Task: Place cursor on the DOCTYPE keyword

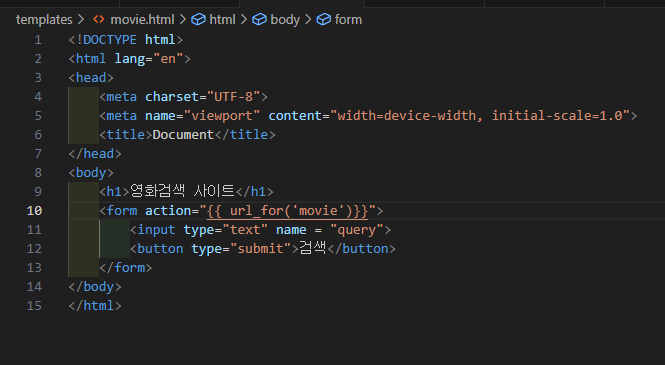Action: click(110, 40)
